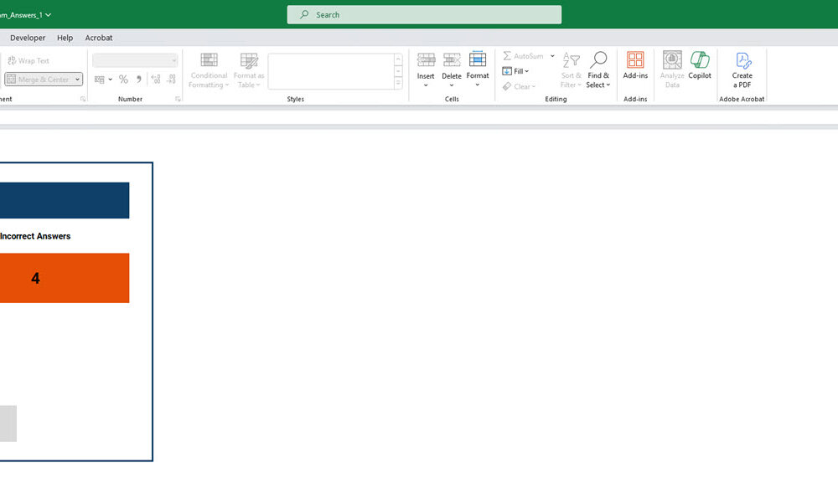This screenshot has height=504, width=838.
Task: Click the Merge & Center button
Action: pyautogui.click(x=38, y=80)
